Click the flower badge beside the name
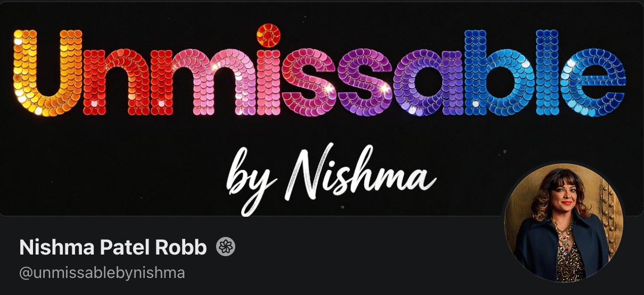 pos(226,247)
